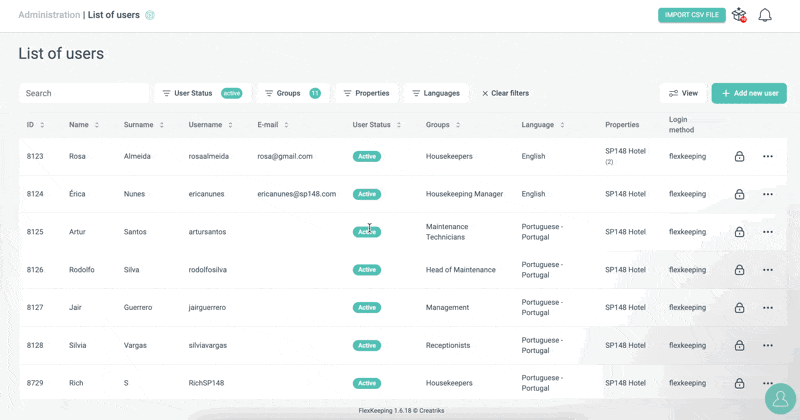This screenshot has width=800, height=420.
Task: Open the View options dropdown
Action: point(683,93)
